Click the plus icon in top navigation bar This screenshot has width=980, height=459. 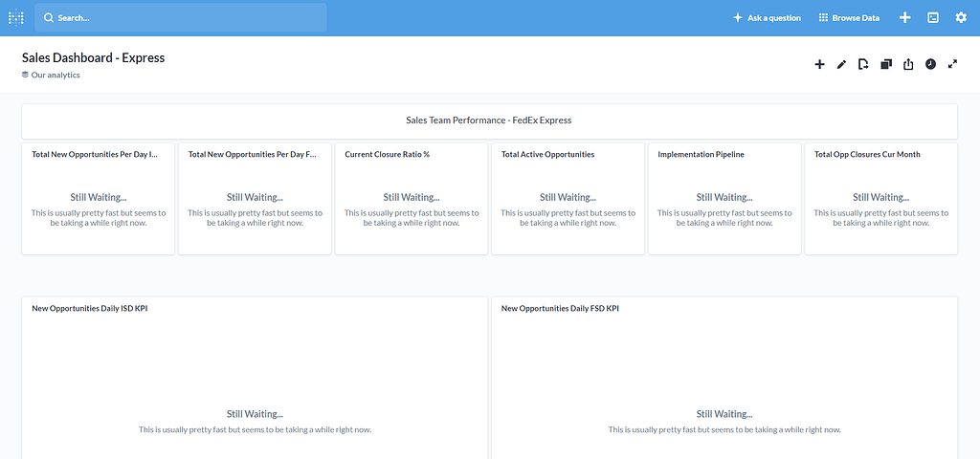pyautogui.click(x=905, y=18)
